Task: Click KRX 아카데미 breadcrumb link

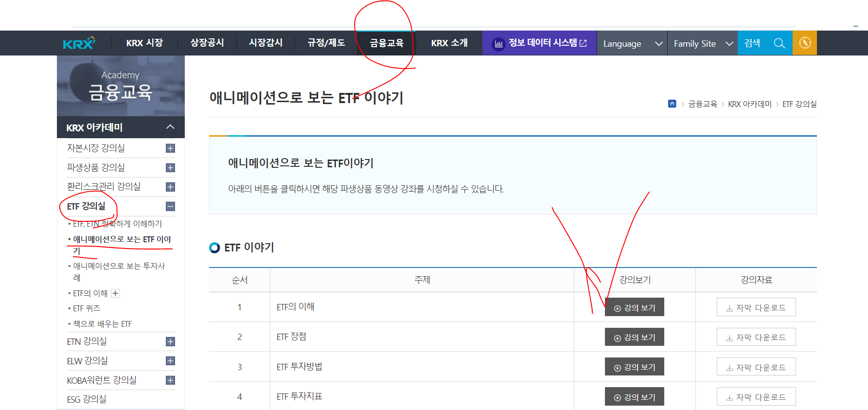Action: (x=749, y=104)
